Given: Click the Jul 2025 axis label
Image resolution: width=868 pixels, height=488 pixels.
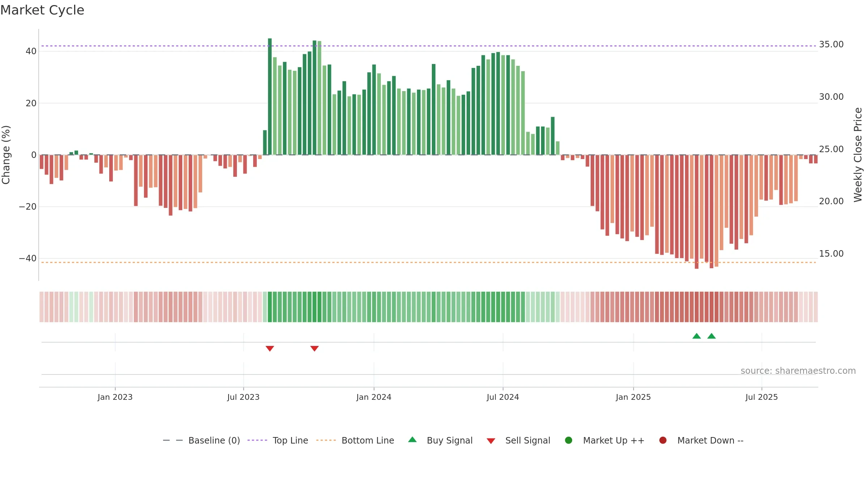Looking at the screenshot, I should click(762, 397).
